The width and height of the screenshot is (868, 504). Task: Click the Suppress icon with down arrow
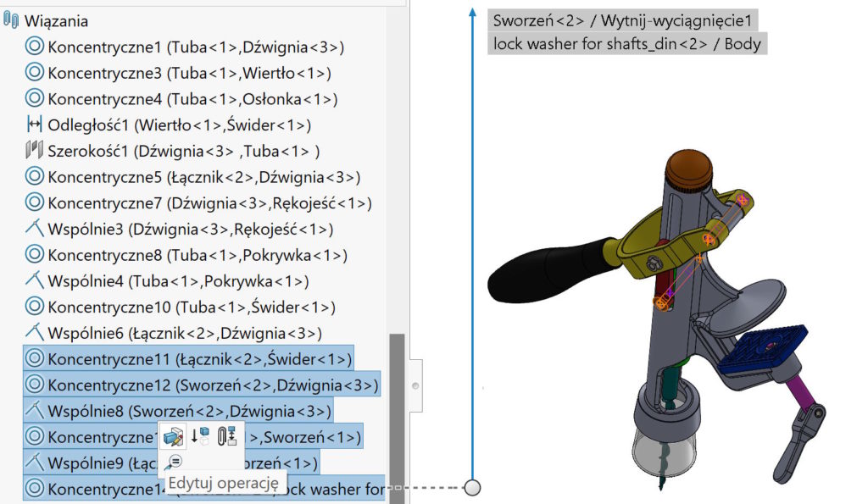click(200, 436)
